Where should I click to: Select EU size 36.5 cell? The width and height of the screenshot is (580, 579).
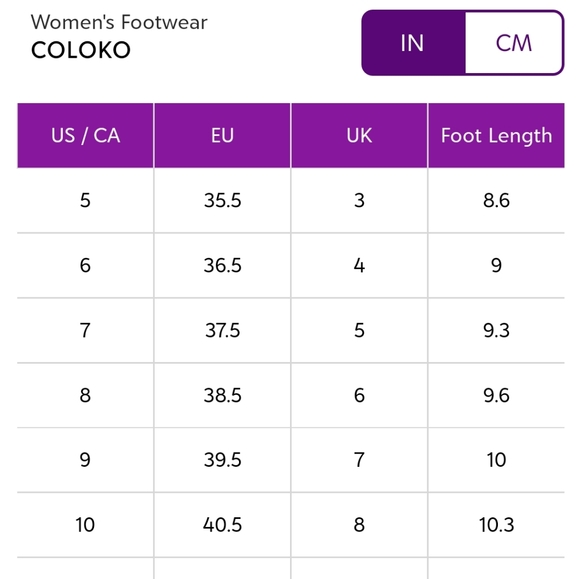click(x=222, y=266)
